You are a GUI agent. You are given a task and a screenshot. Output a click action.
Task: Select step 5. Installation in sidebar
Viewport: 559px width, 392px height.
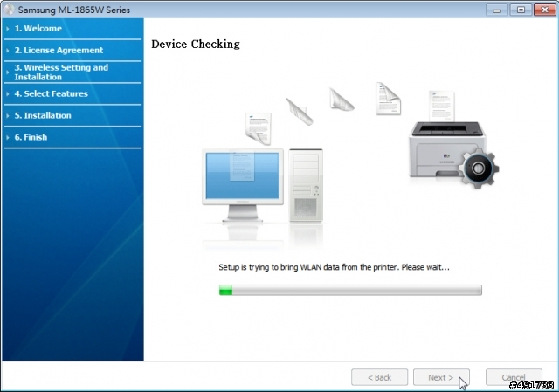[43, 115]
